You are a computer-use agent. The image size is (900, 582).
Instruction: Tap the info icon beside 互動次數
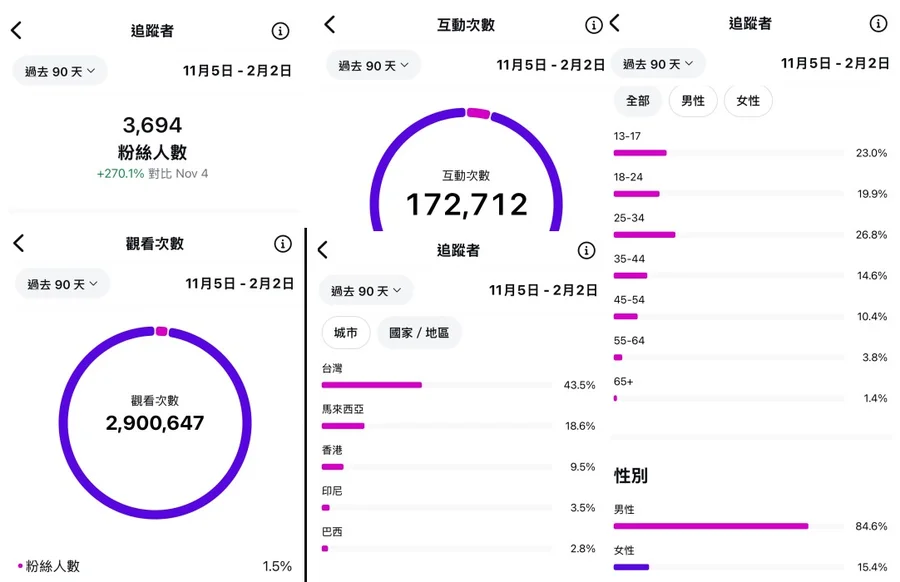coord(594,25)
